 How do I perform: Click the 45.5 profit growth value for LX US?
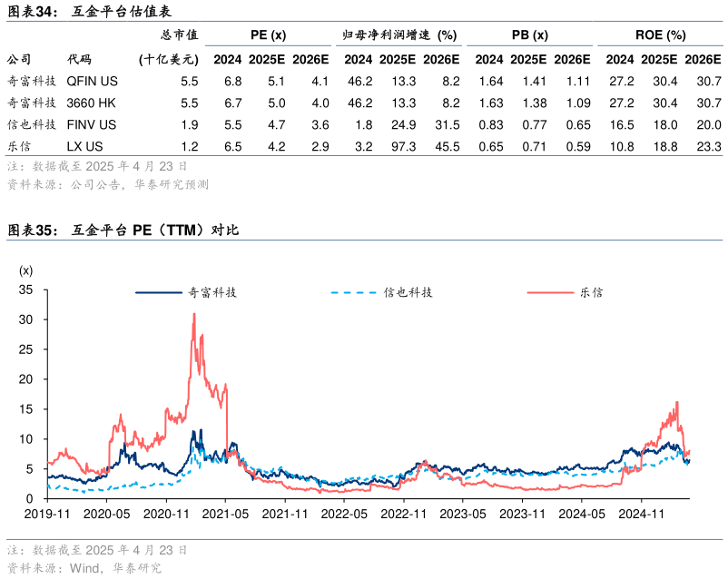[x=448, y=147]
